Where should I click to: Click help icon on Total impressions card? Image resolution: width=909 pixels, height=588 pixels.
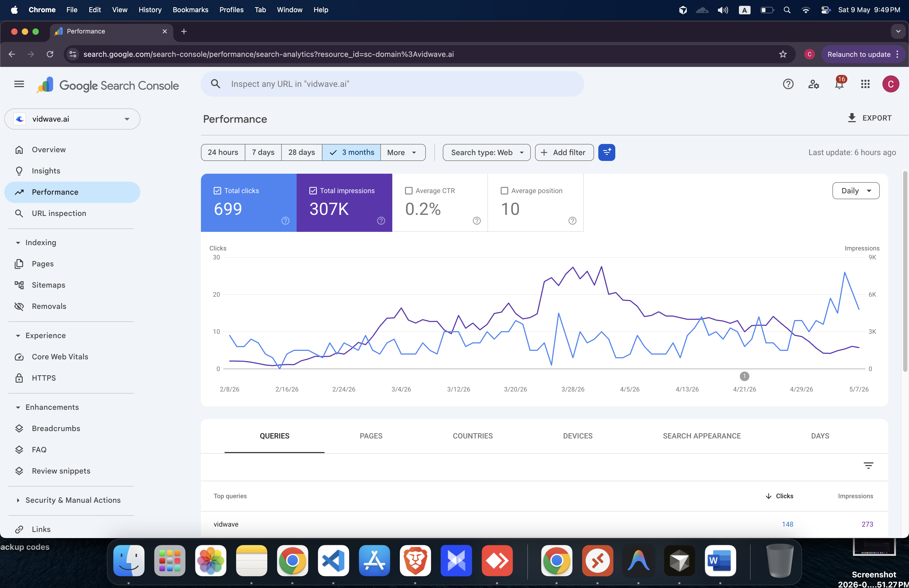coord(381,220)
